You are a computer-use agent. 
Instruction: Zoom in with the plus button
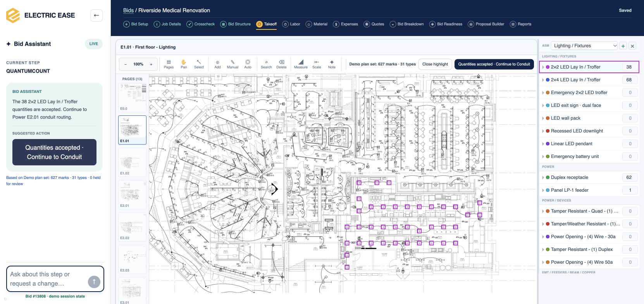(151, 64)
